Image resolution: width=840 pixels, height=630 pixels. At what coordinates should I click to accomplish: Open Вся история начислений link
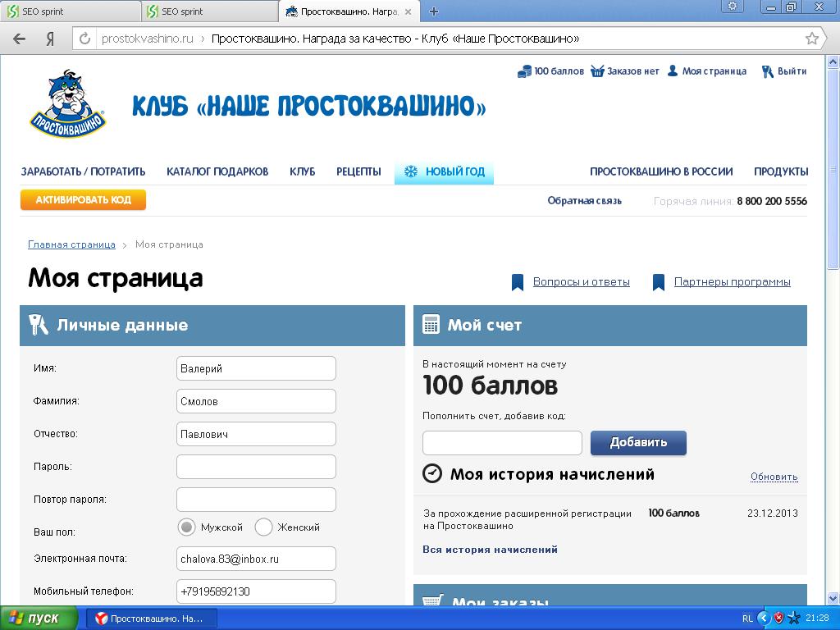(491, 549)
